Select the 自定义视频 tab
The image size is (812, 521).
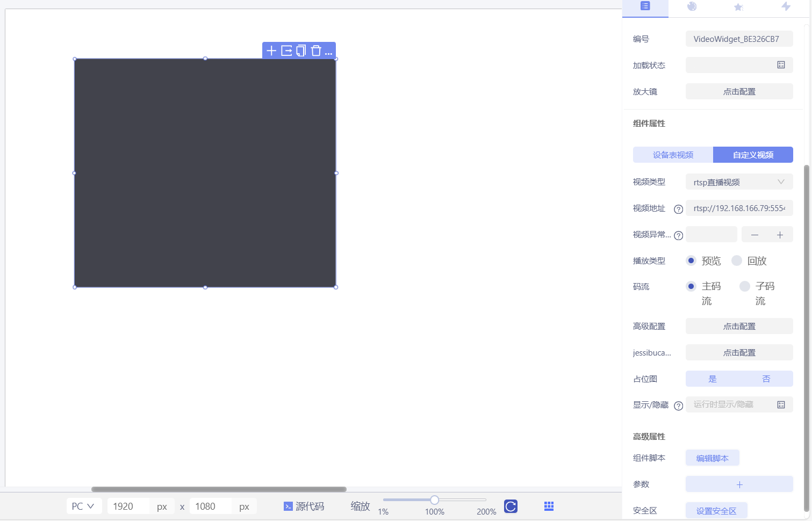coord(753,155)
